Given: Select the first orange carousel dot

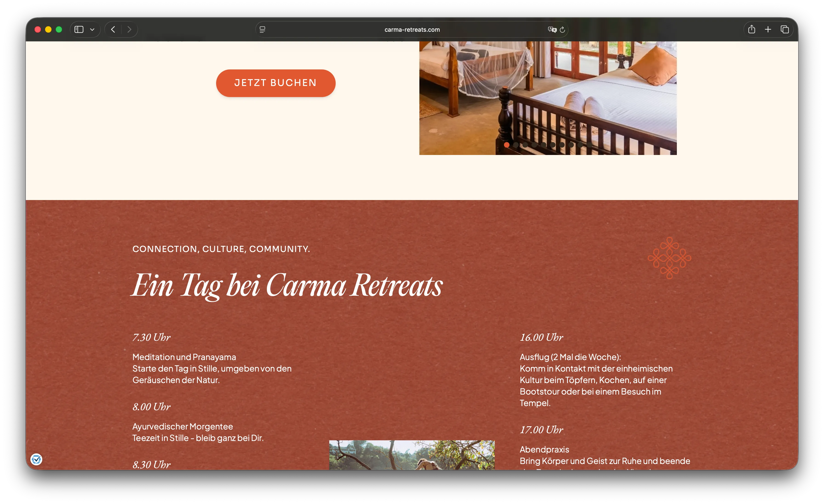Looking at the screenshot, I should pyautogui.click(x=507, y=145).
